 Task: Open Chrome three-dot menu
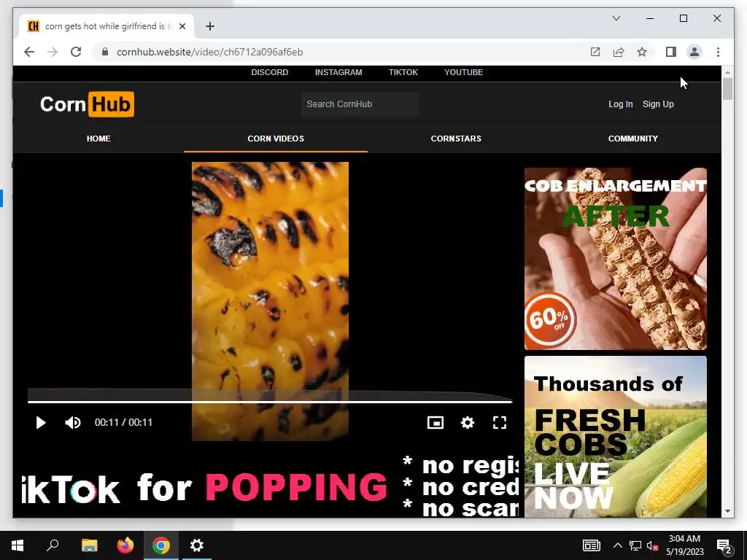point(718,52)
